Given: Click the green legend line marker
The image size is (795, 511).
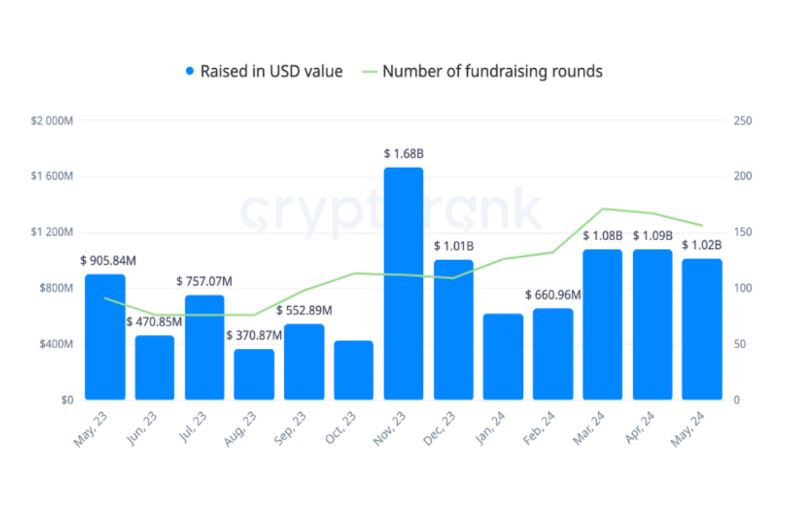Looking at the screenshot, I should click(x=370, y=72).
